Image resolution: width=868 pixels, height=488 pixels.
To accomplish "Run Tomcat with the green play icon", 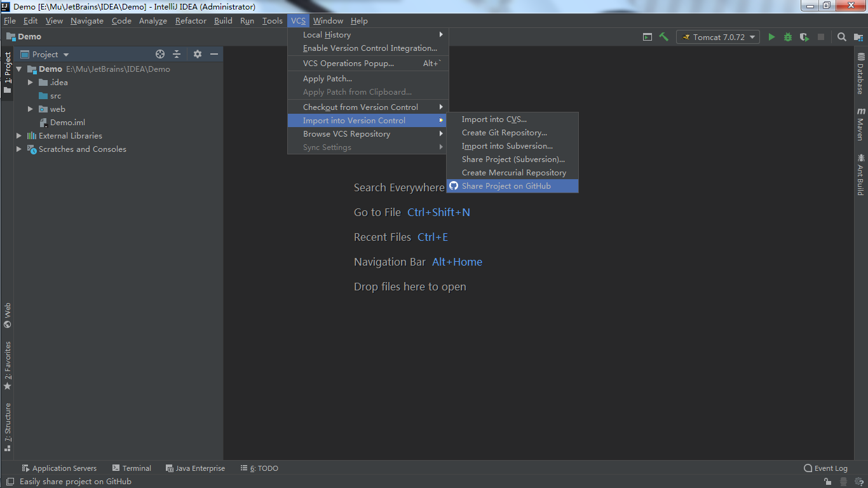I will [771, 37].
